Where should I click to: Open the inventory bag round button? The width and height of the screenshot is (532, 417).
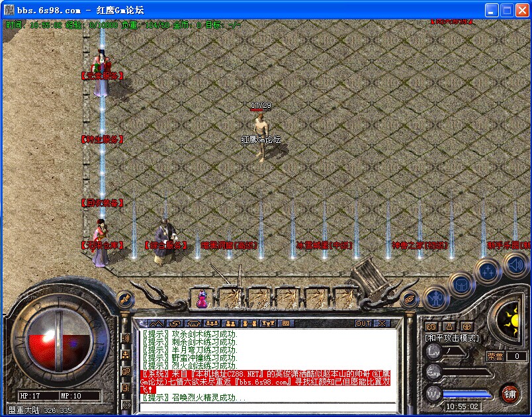point(462,285)
